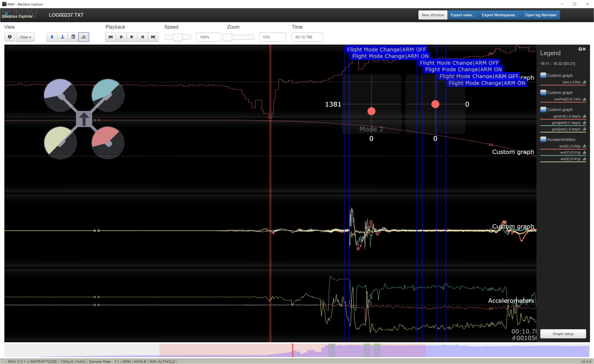Open analyser for gyro[roll] field

(584, 116)
